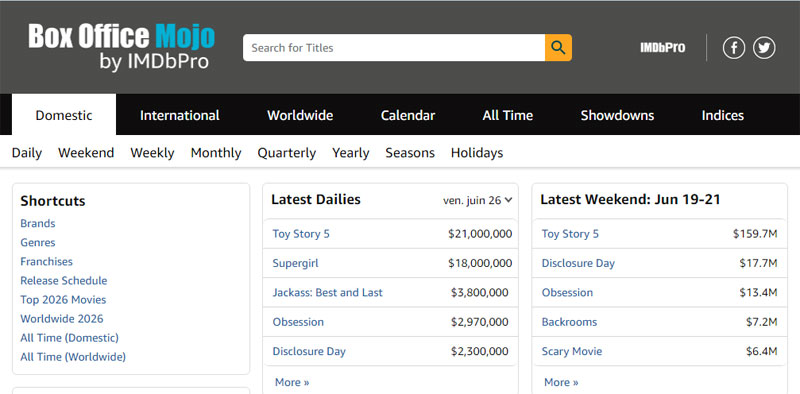Switch to the International tab
Screen dimensions: 800x394
(180, 115)
